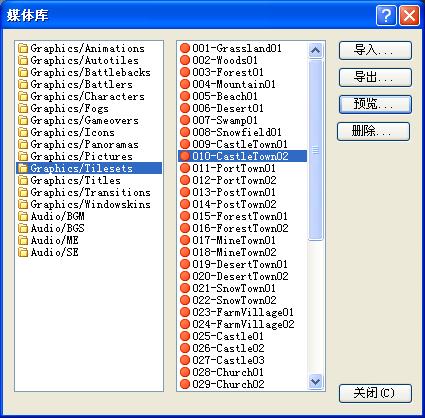Click the orange icon of 001-Grassland01
Image resolution: width=425 pixels, height=418 pixels.
pyautogui.click(x=185, y=48)
